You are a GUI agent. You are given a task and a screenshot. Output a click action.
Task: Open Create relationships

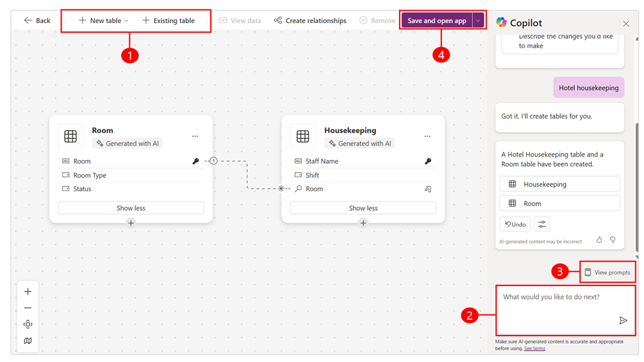(310, 20)
